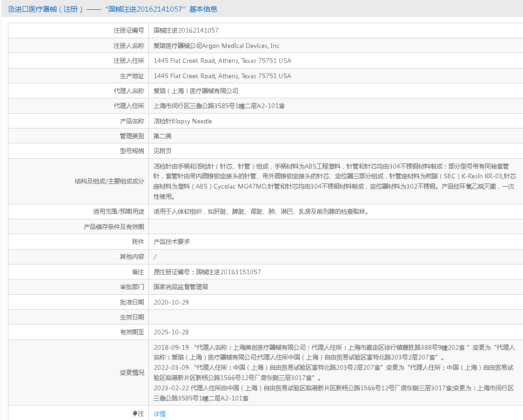Screen dimensions: 523x420
Task: Click the 原注册证编号 remark text
Action: click(x=207, y=272)
